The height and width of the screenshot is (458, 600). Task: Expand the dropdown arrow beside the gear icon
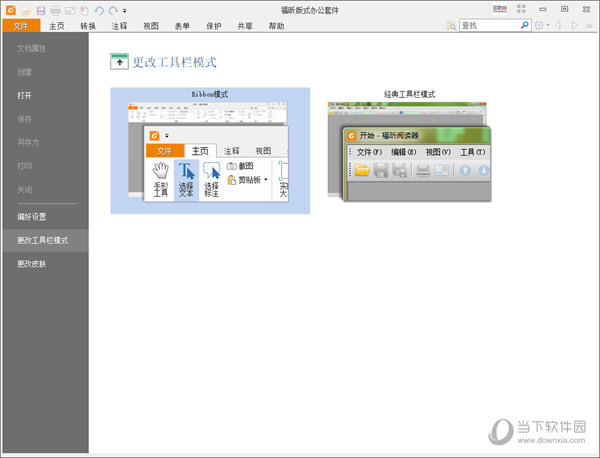tap(548, 26)
